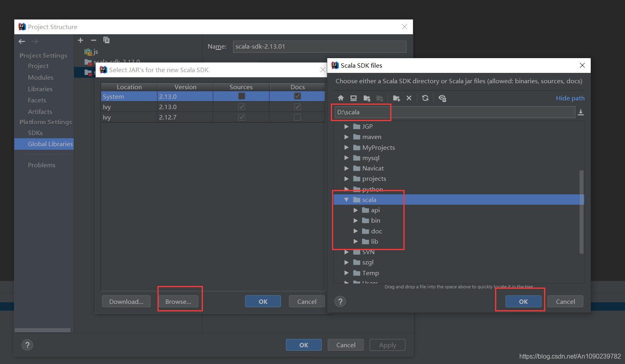Viewport: 625px width, 364px height.
Task: Select the js library entry
Action: 91,52
